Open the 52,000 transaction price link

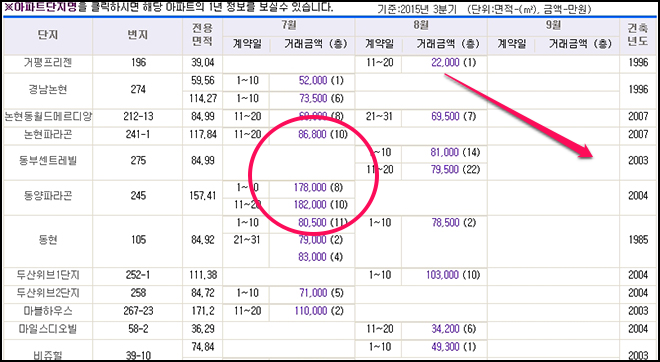(x=313, y=81)
